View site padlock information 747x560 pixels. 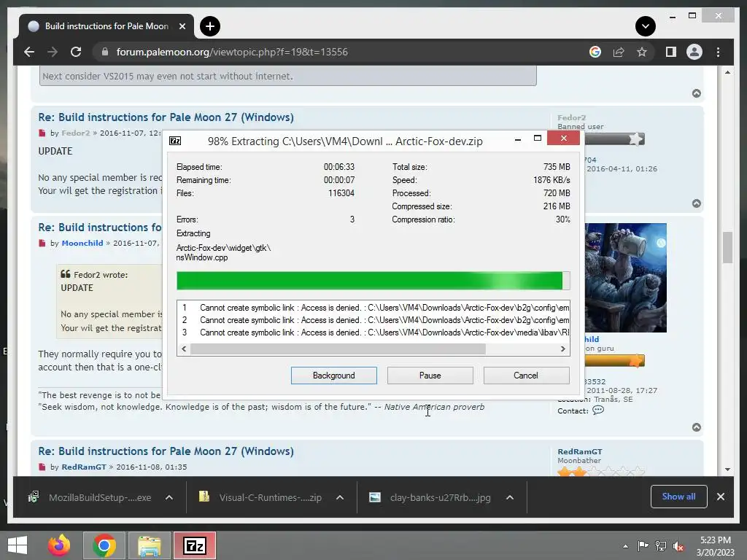coord(105,52)
